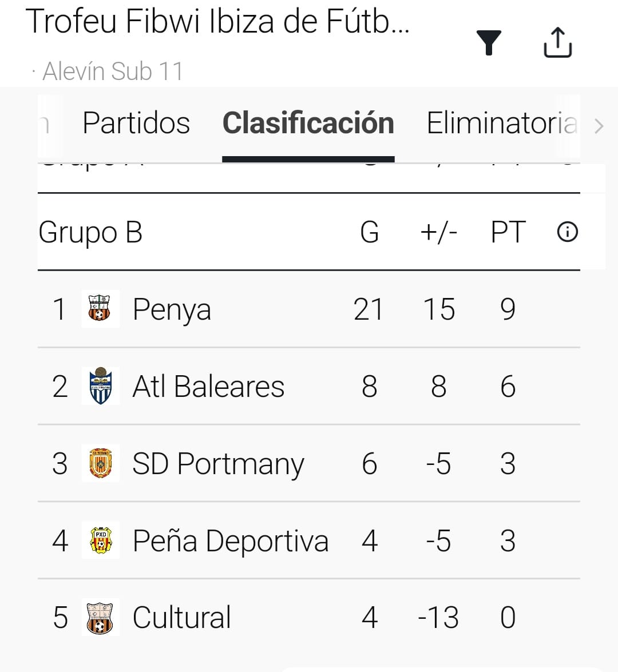Viewport: 618px width, 672px height.
Task: Open the Penya team name
Action: pos(172,309)
